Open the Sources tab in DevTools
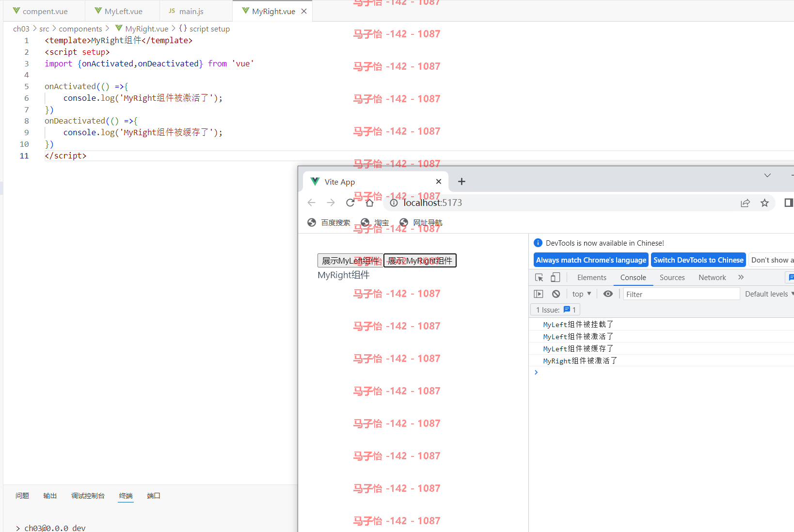 pos(672,278)
